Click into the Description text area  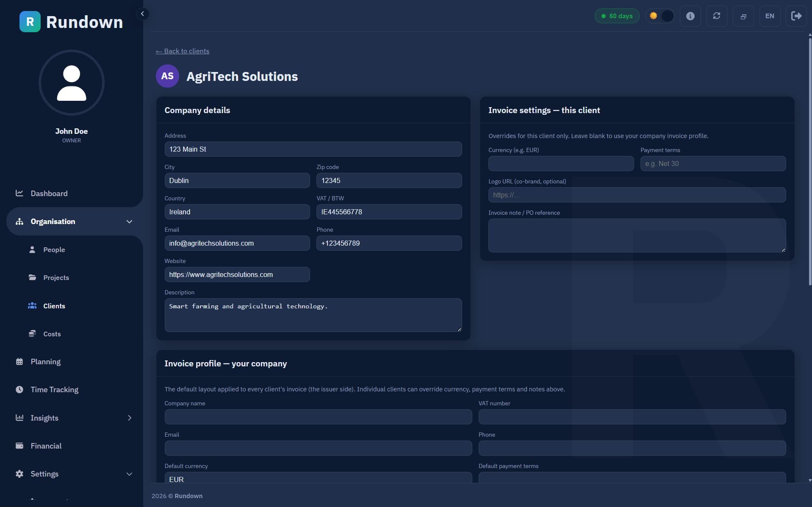tap(313, 315)
